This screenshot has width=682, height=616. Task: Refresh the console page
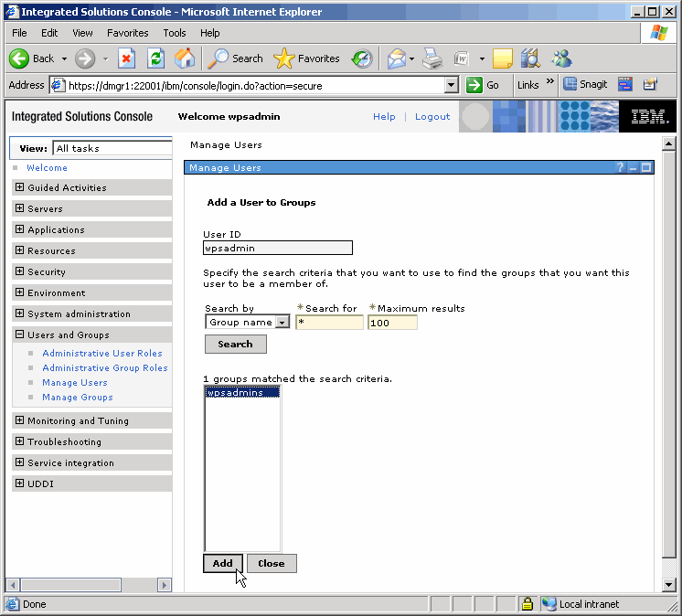pos(155,58)
